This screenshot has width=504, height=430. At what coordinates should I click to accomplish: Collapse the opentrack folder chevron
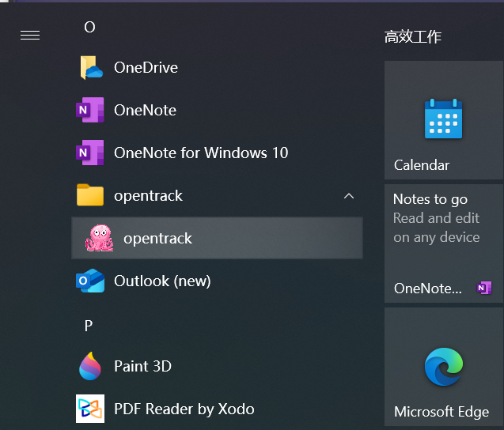[349, 196]
